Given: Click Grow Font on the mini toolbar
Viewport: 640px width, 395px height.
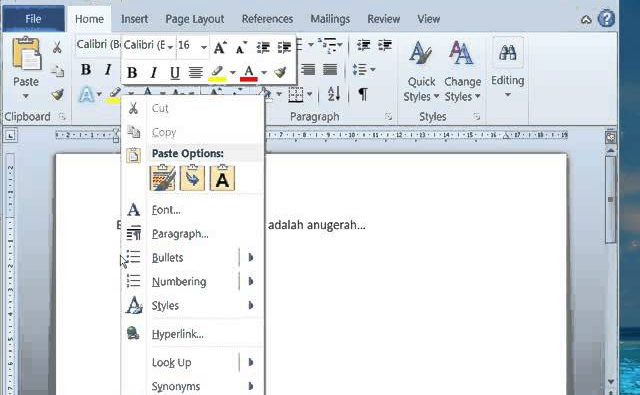Looking at the screenshot, I should coord(220,48).
